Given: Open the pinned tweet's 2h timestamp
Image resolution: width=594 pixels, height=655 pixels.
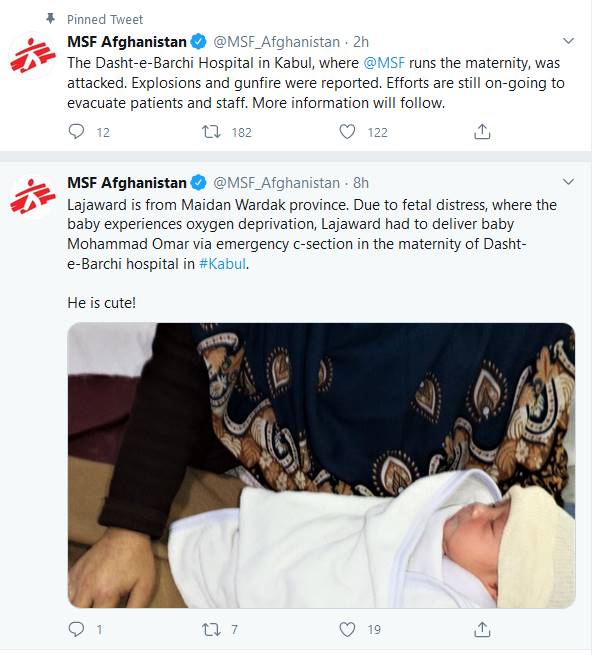Looking at the screenshot, I should 361,42.
